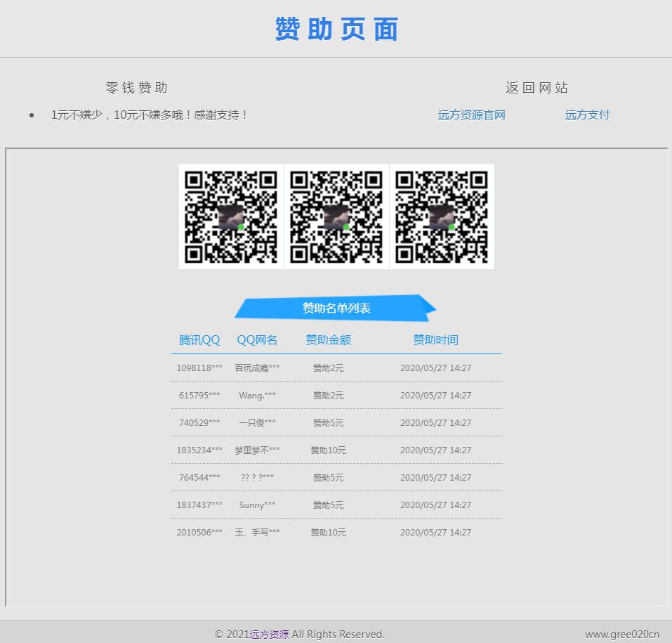Click the 赞助10元 amount for 梦里梦不***
The image size is (672, 643).
tap(328, 450)
